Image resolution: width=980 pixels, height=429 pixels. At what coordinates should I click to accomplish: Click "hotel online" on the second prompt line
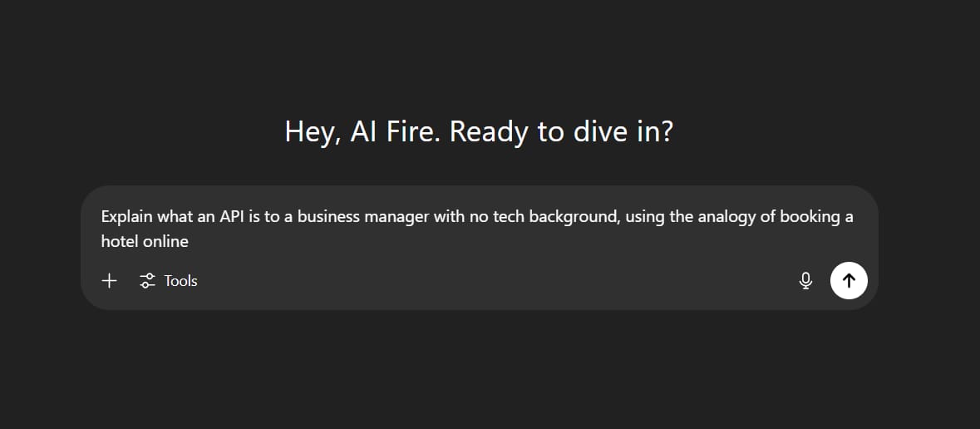pyautogui.click(x=145, y=241)
